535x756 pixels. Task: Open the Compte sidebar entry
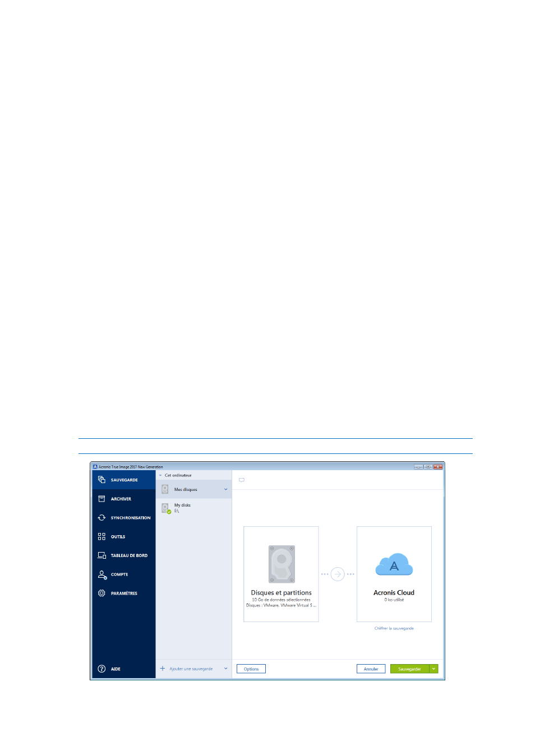(x=124, y=574)
